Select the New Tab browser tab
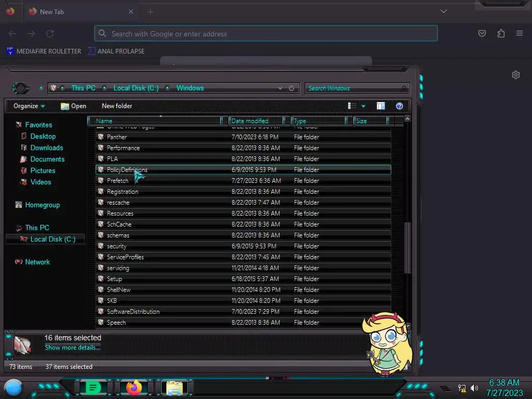This screenshot has width=532, height=399. coord(81,12)
